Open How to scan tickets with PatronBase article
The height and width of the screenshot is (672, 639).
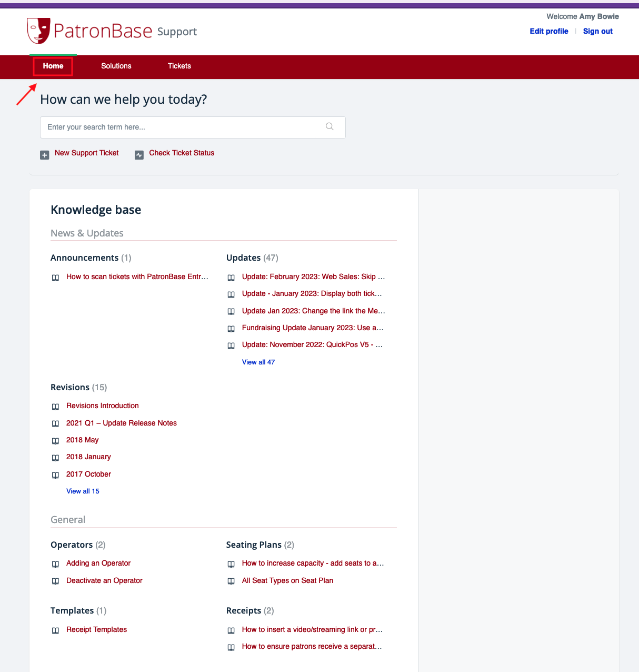point(137,276)
